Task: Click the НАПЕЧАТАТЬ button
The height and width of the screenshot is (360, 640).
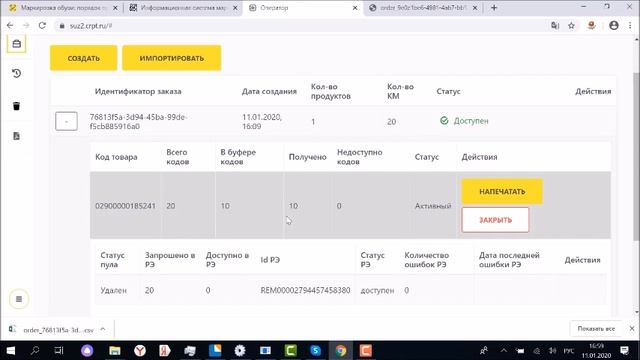Action: click(502, 191)
